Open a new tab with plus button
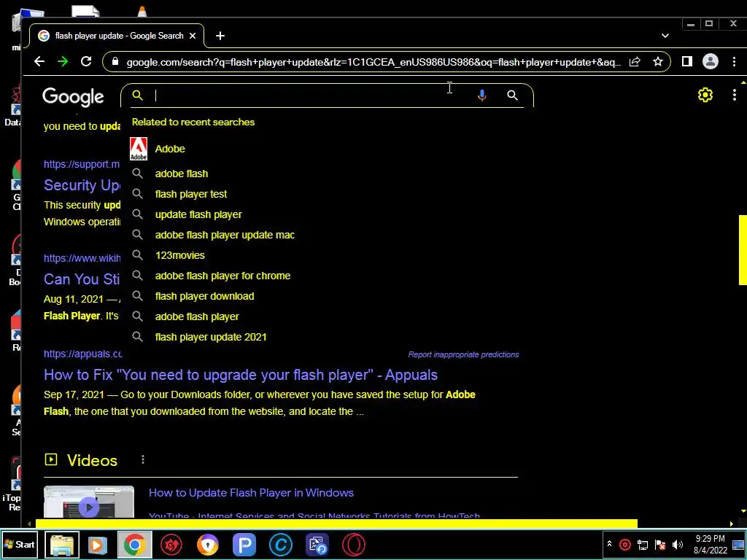747x560 pixels. (x=220, y=36)
